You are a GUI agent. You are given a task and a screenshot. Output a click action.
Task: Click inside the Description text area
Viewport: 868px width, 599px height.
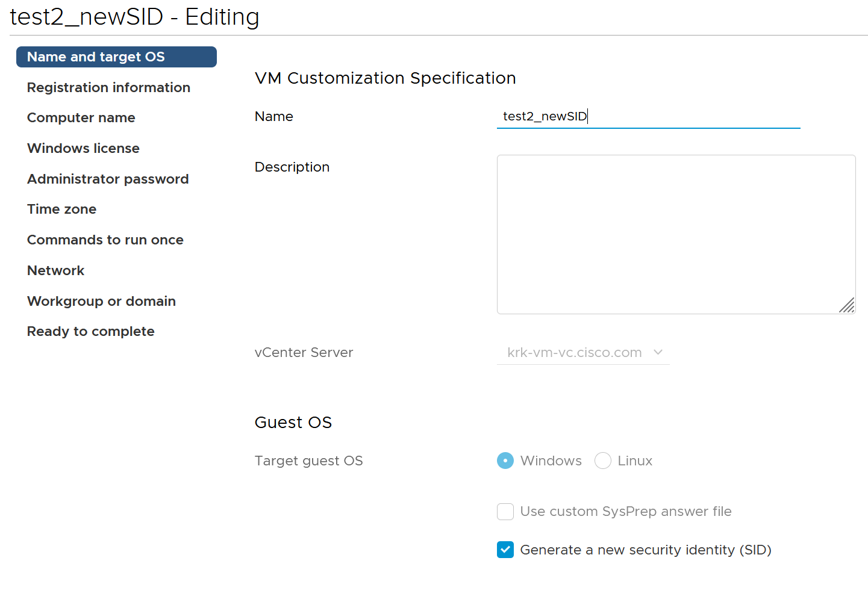pyautogui.click(x=676, y=234)
